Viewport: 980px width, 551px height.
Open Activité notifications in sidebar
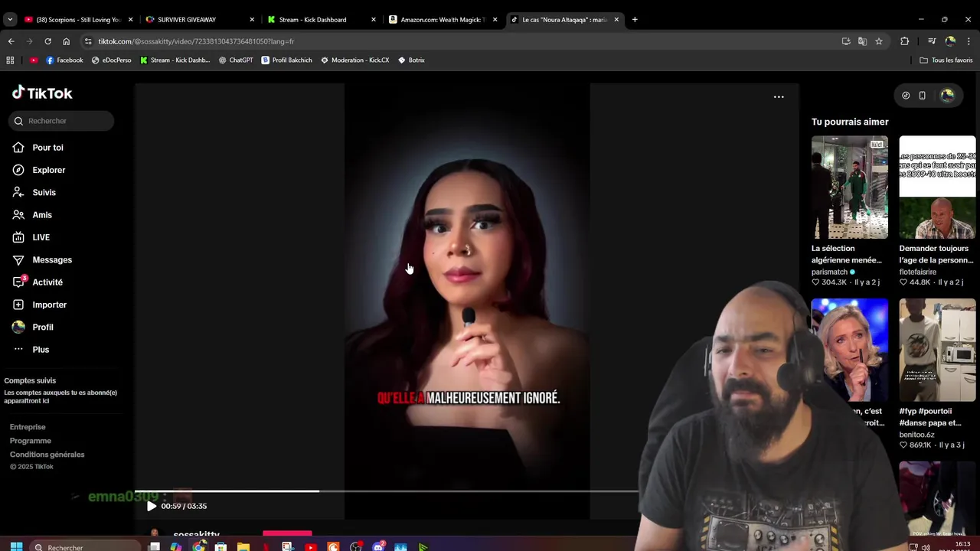pyautogui.click(x=38, y=282)
